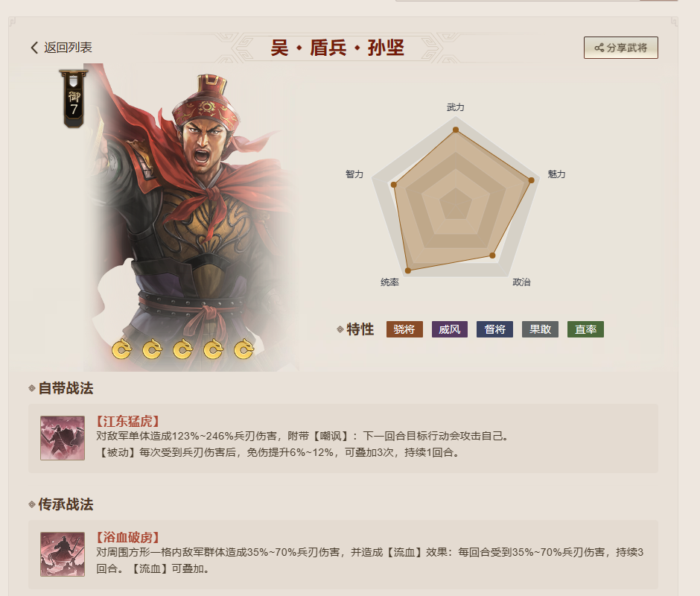Click the 孙坚 character portrait
The width and height of the screenshot is (700, 596).
192,217
